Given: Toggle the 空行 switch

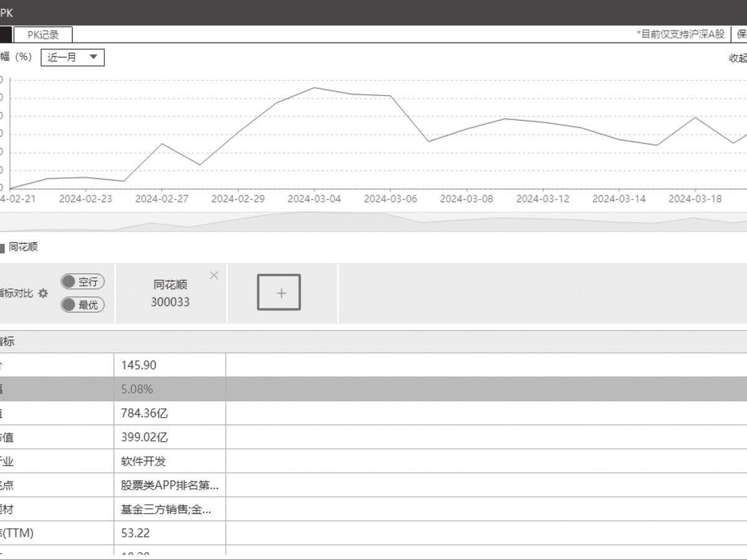Looking at the screenshot, I should tap(82, 282).
